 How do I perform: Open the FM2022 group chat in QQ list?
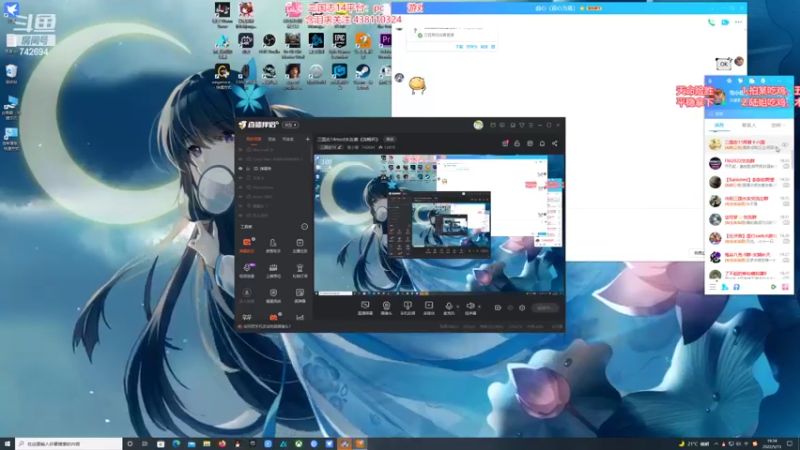[x=749, y=163]
